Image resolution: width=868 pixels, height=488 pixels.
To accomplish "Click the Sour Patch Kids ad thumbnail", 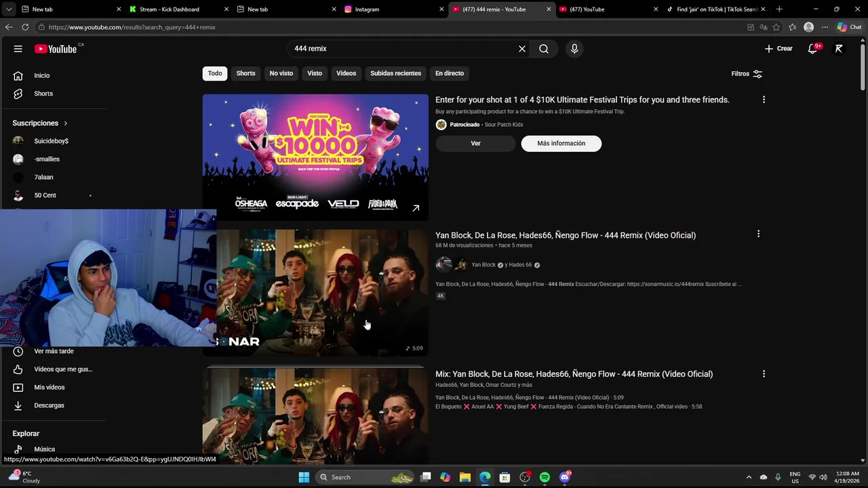I will click(315, 157).
